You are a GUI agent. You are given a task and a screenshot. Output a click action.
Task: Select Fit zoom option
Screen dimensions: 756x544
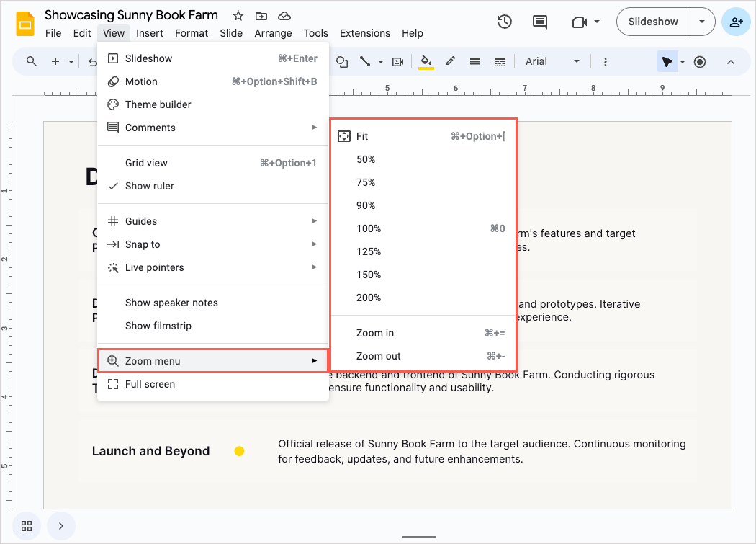423,136
